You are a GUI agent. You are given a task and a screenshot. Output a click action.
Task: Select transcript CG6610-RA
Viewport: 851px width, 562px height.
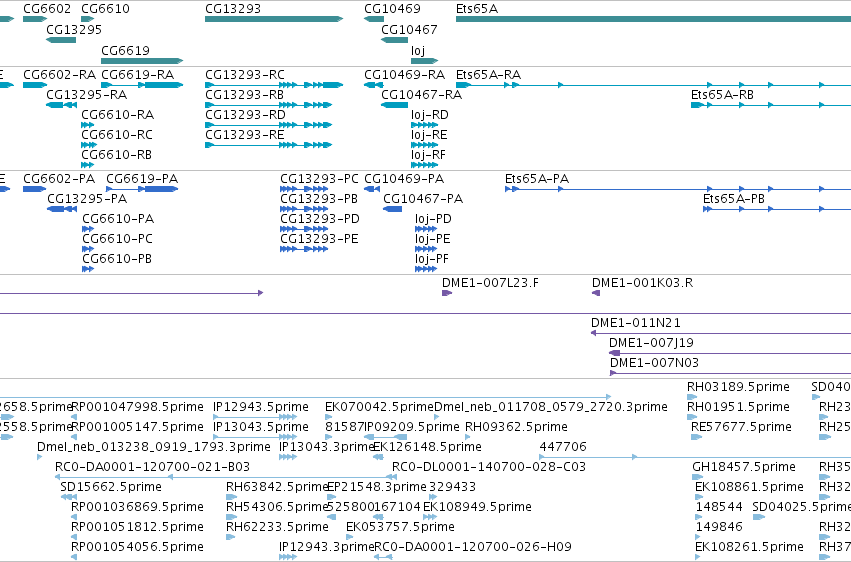[117, 114]
